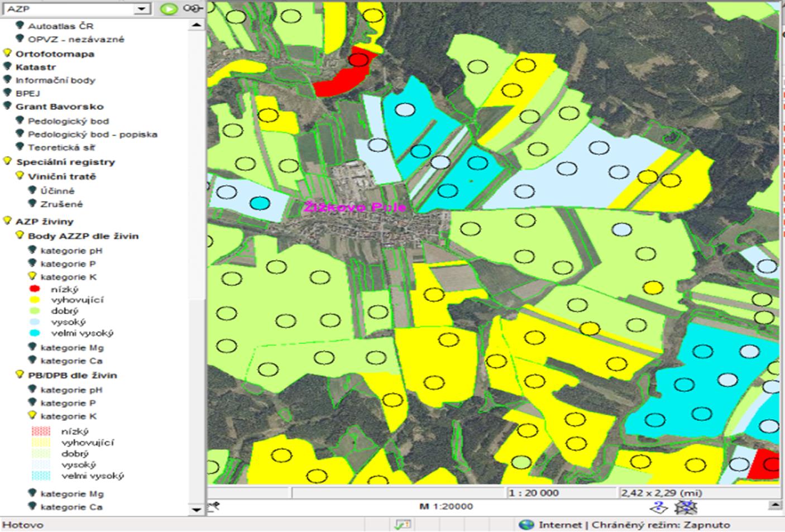Image resolution: width=785 pixels, height=532 pixels.
Task: Click the Katastr layer name
Action: (36, 67)
